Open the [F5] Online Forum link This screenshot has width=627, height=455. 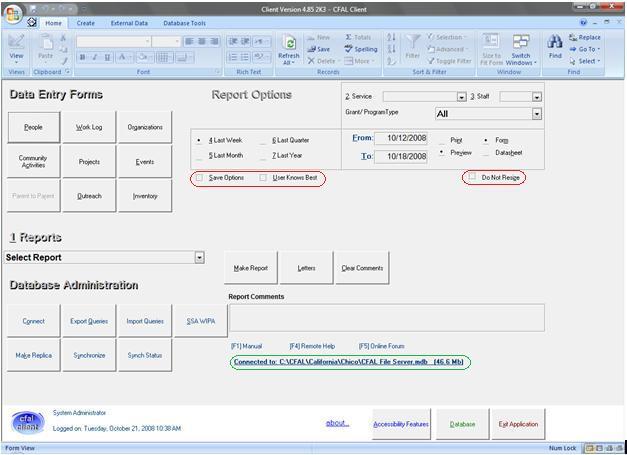[x=381, y=346]
